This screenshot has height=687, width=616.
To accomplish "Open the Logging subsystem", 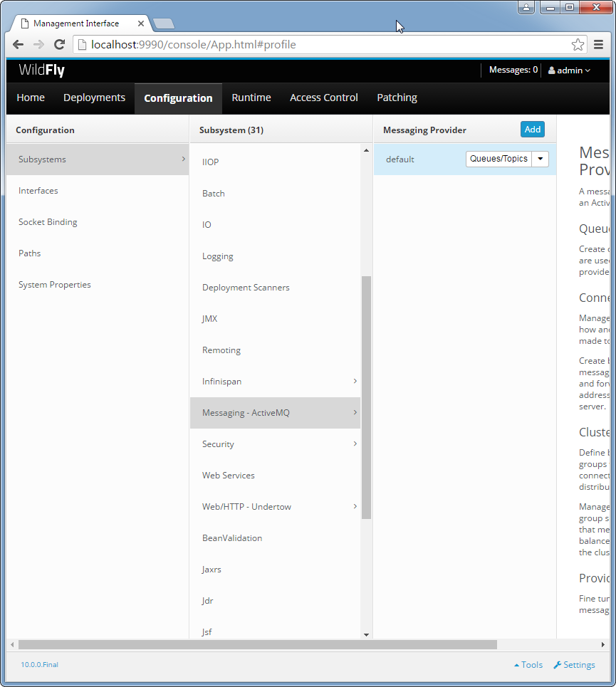I will (275, 256).
